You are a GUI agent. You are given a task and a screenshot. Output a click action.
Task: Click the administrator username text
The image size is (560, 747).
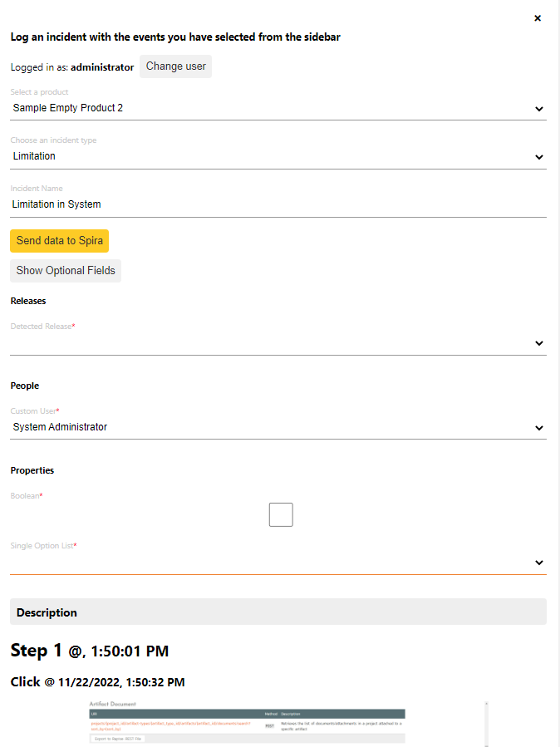tap(101, 67)
